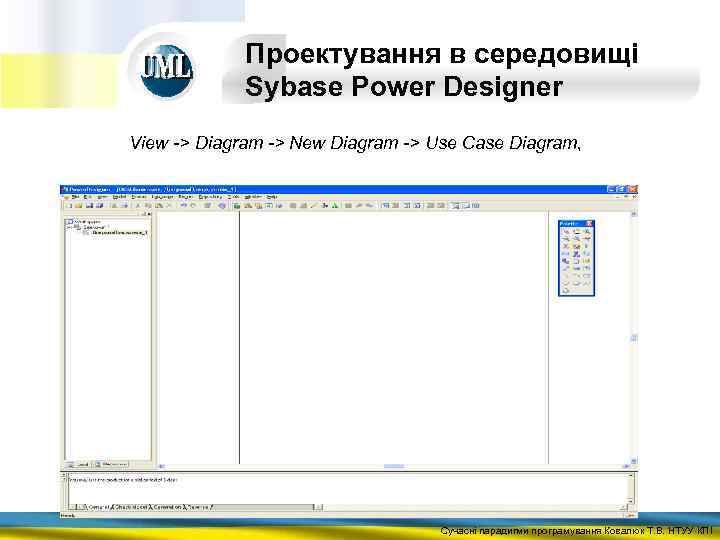The height and width of the screenshot is (540, 720).
Task: Click the diagram horizontal scrollbar thumb
Action: tap(394, 467)
